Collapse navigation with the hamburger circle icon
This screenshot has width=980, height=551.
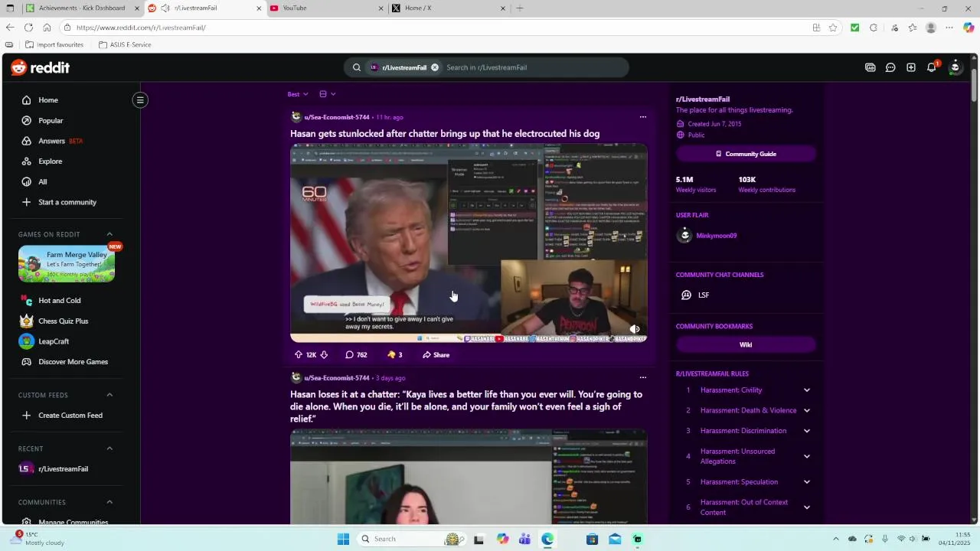[140, 99]
